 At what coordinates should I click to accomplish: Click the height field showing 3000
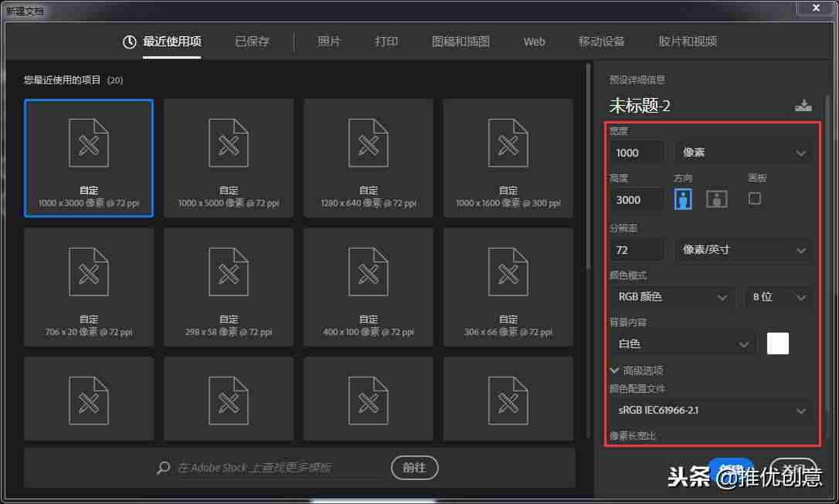(x=637, y=200)
